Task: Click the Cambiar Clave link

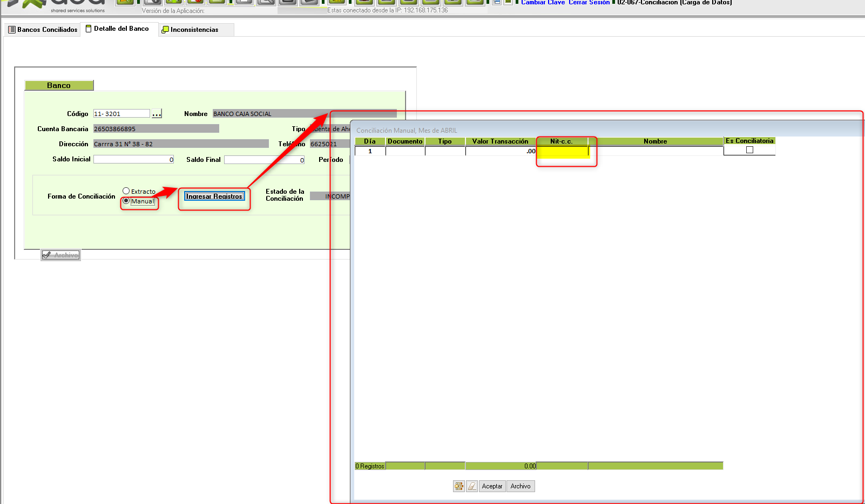Action: [x=543, y=3]
